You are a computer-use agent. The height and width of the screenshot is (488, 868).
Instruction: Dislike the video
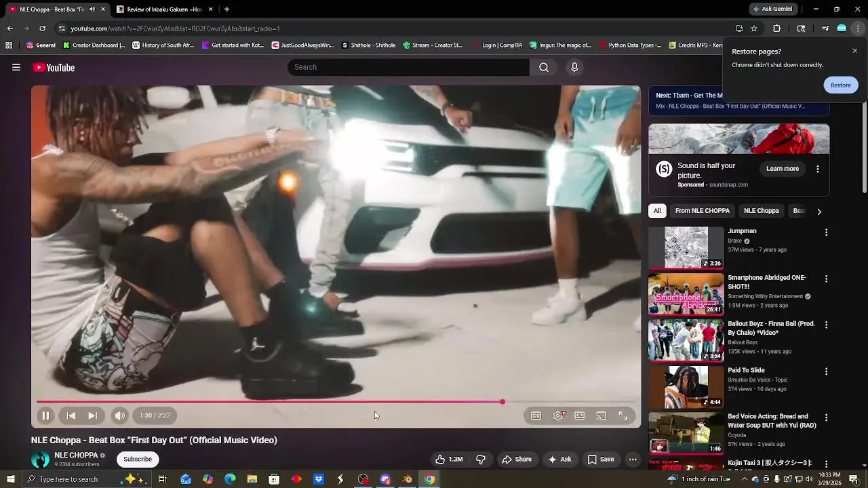click(x=481, y=460)
